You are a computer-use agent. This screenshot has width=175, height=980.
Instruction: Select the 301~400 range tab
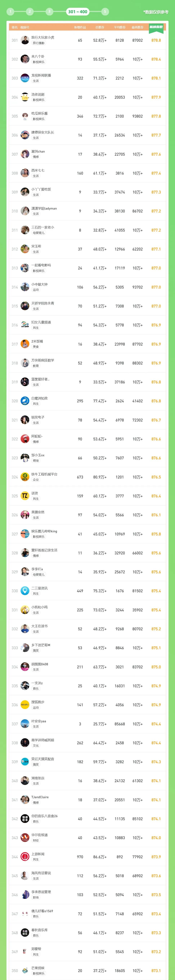click(x=77, y=12)
